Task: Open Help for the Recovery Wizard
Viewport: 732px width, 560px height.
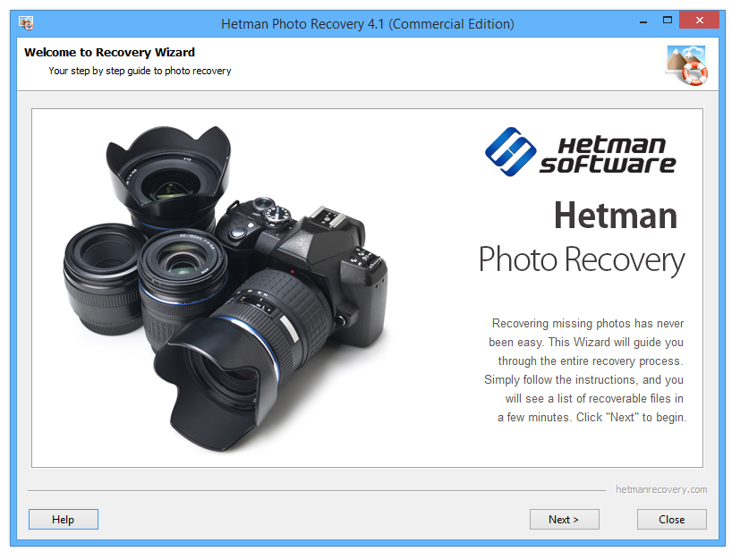Action: [x=63, y=519]
